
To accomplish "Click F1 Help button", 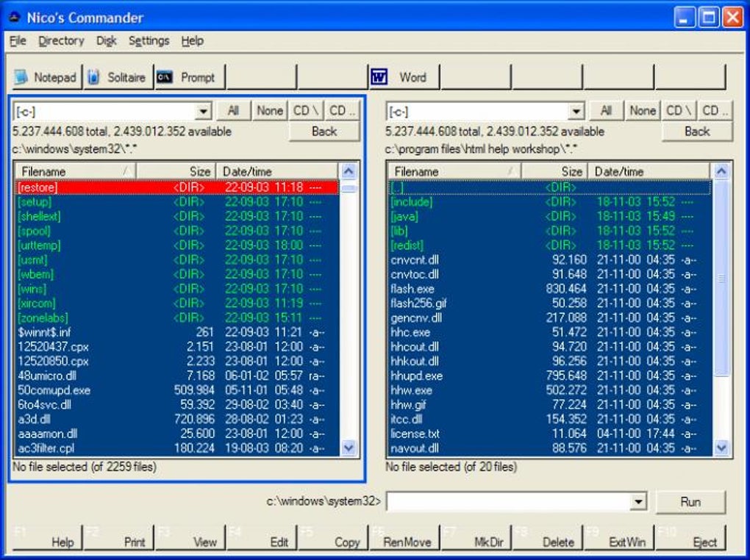I will pos(47,537).
